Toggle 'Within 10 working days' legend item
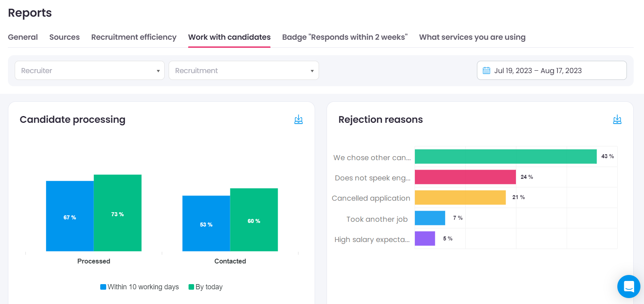 tap(140, 287)
